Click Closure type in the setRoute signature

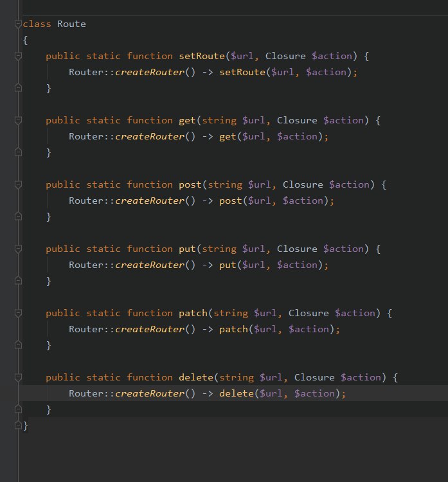(285, 57)
